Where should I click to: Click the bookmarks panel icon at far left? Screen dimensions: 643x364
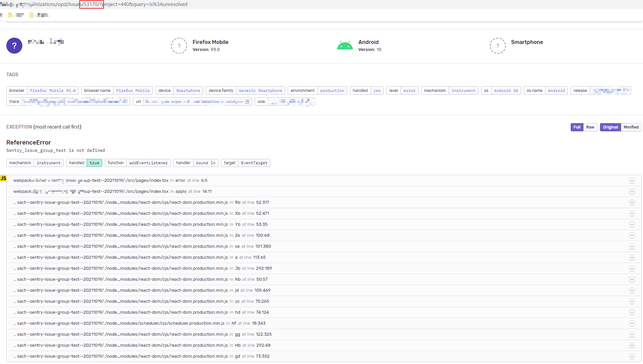(2, 15)
